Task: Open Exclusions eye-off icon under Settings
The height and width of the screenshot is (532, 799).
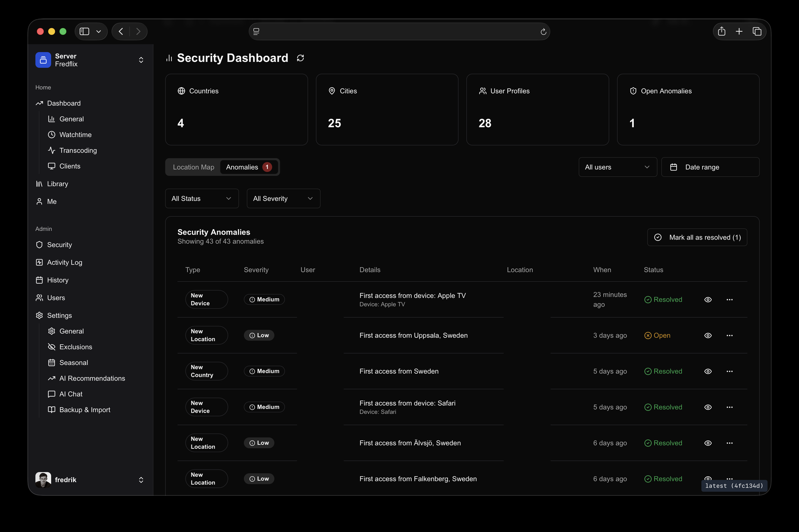Action: (x=52, y=347)
